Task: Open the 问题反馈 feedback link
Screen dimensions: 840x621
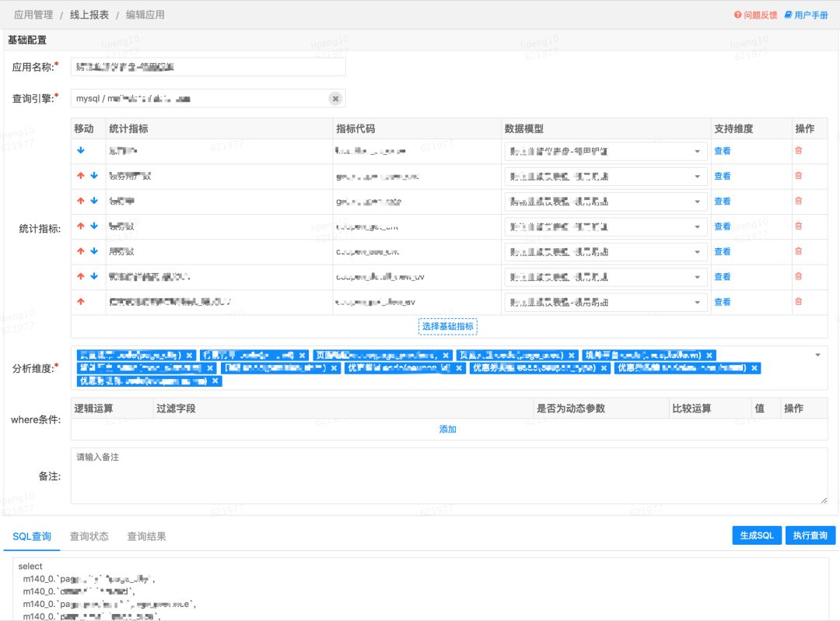Action: coord(755,15)
